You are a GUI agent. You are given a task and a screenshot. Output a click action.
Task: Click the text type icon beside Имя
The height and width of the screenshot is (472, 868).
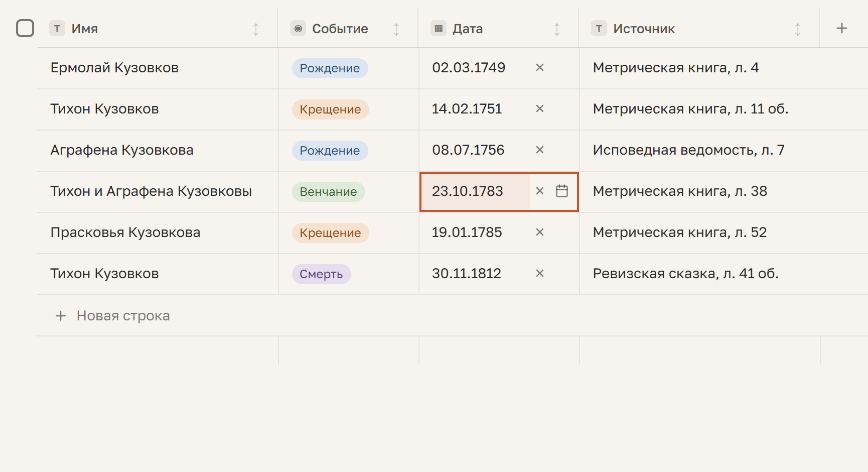click(57, 29)
